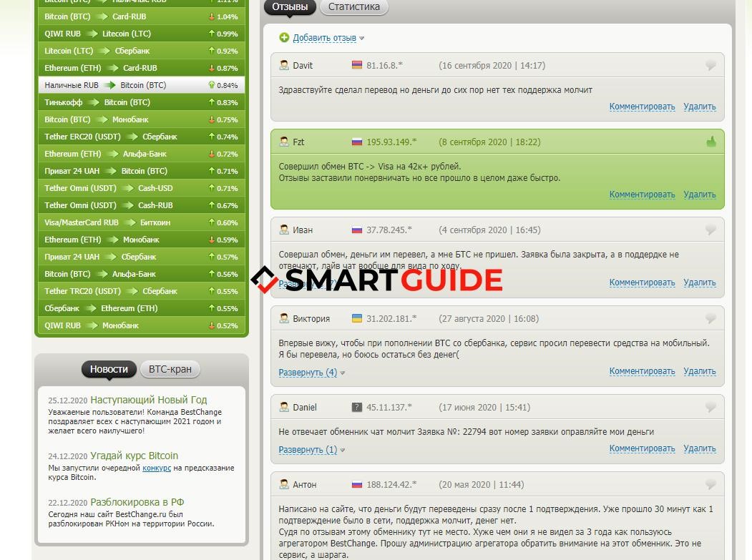The height and width of the screenshot is (560, 752).
Task: Click Комментировать in Иван's review
Action: click(642, 283)
